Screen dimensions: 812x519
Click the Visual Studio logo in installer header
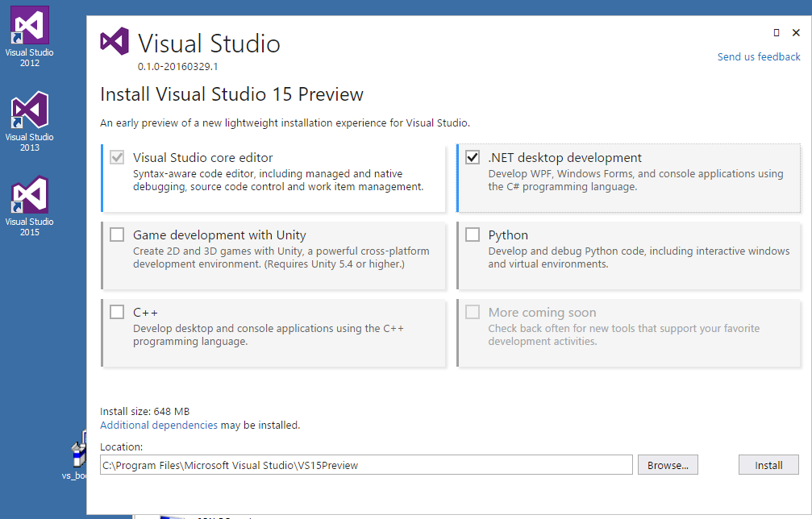(115, 41)
